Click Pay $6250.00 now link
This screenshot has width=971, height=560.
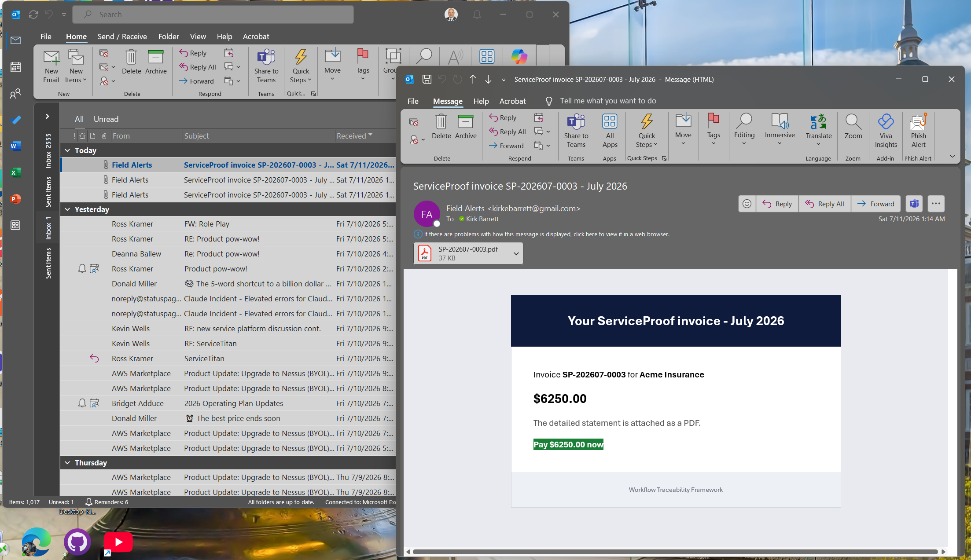pyautogui.click(x=568, y=445)
